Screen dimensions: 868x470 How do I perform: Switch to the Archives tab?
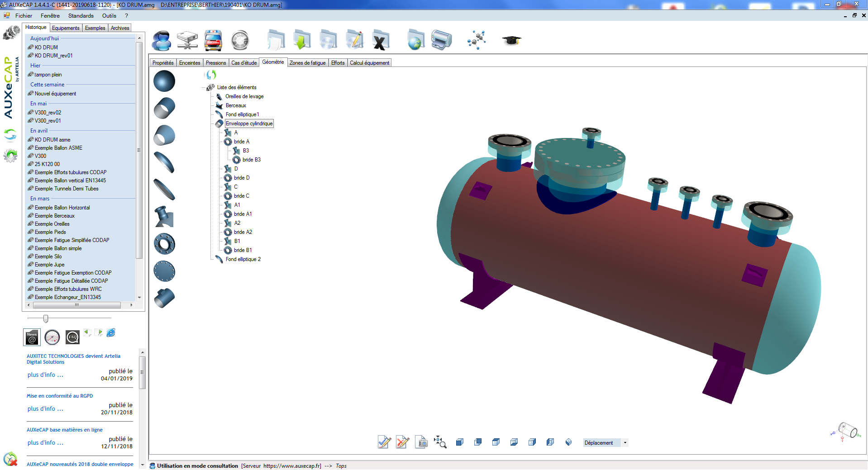tap(120, 28)
